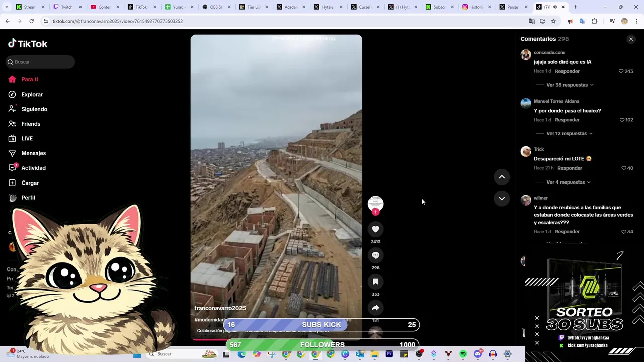This screenshot has height=362, width=644.
Task: Go to the previous video with up arrow
Action: click(502, 177)
